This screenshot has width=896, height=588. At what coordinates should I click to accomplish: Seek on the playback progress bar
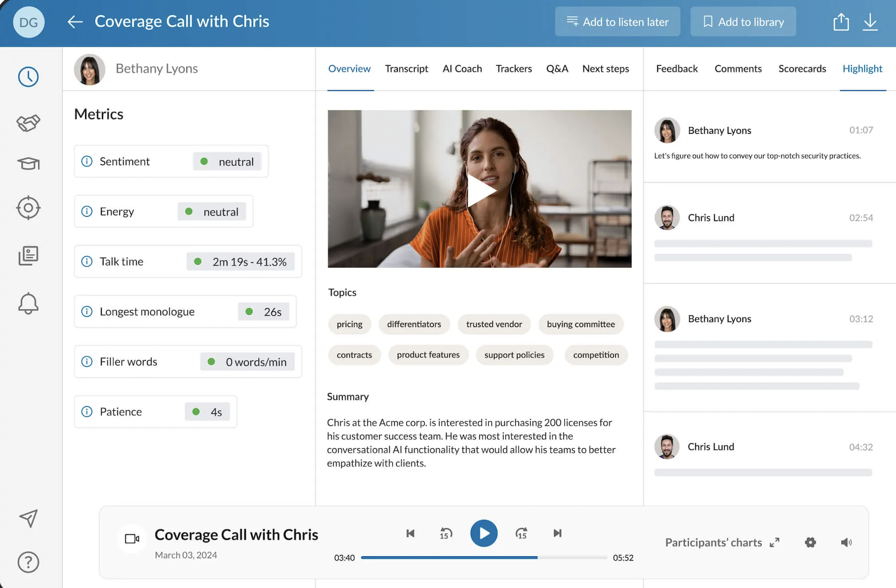click(484, 558)
